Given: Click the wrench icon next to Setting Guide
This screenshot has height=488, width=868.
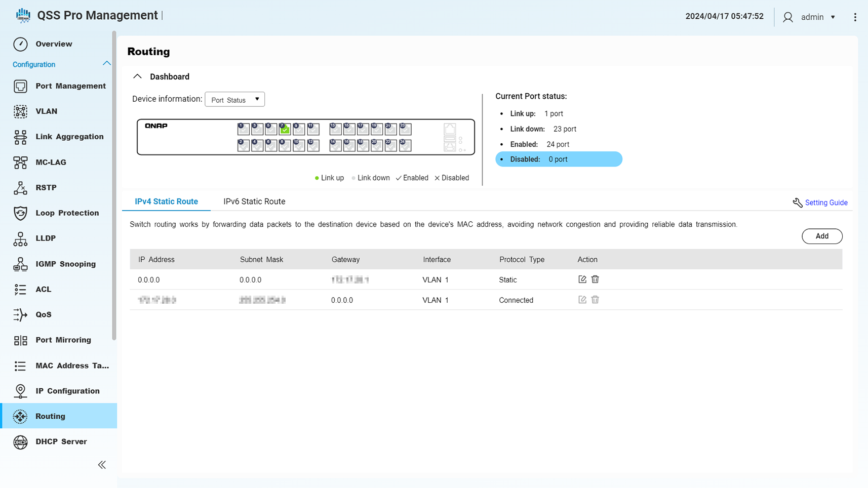Looking at the screenshot, I should 797,202.
